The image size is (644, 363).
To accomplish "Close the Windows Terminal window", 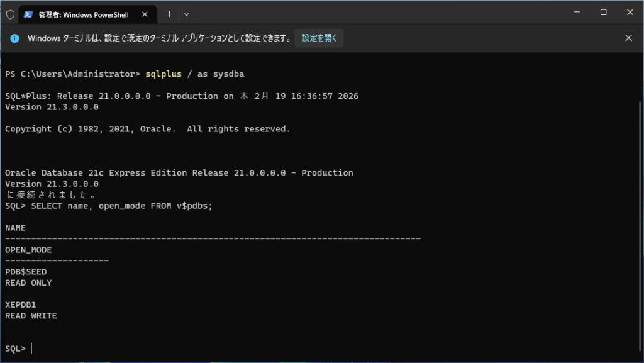I will [x=629, y=13].
